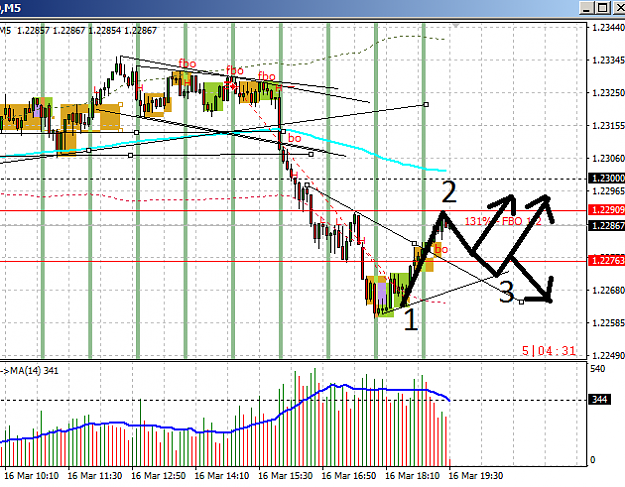Click the 1.23440 price axis label
Image resolution: width=625 pixels, height=487 pixels.
(608, 27)
